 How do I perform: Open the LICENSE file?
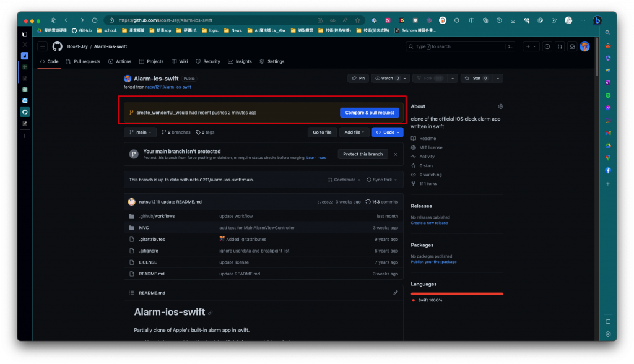(x=148, y=262)
